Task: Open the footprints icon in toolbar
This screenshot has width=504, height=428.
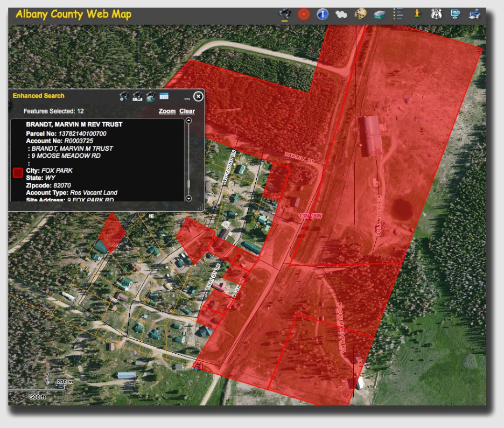Action: tap(341, 15)
